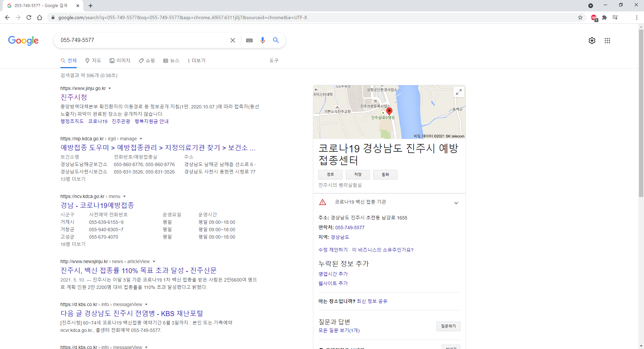644x349 pixels.
Task: Click the site security lock icon
Action: click(53, 17)
